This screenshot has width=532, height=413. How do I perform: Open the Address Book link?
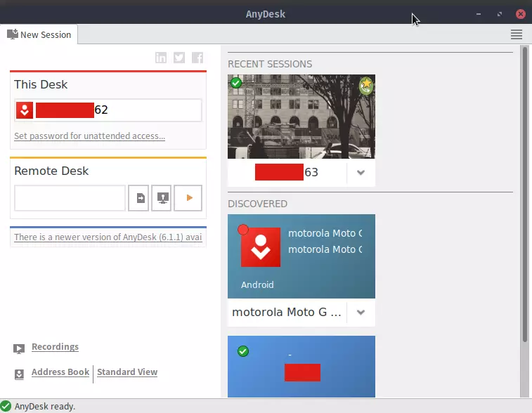(x=60, y=372)
